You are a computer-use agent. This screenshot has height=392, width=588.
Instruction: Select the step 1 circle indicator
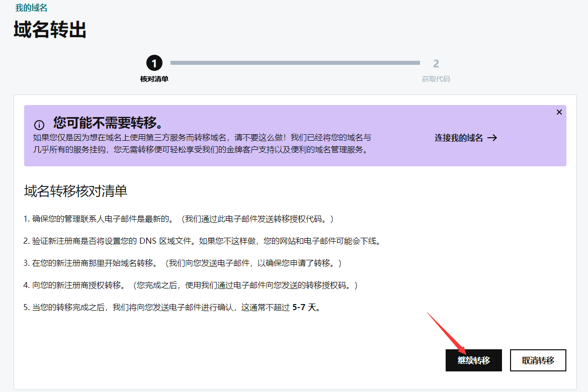[x=154, y=63]
